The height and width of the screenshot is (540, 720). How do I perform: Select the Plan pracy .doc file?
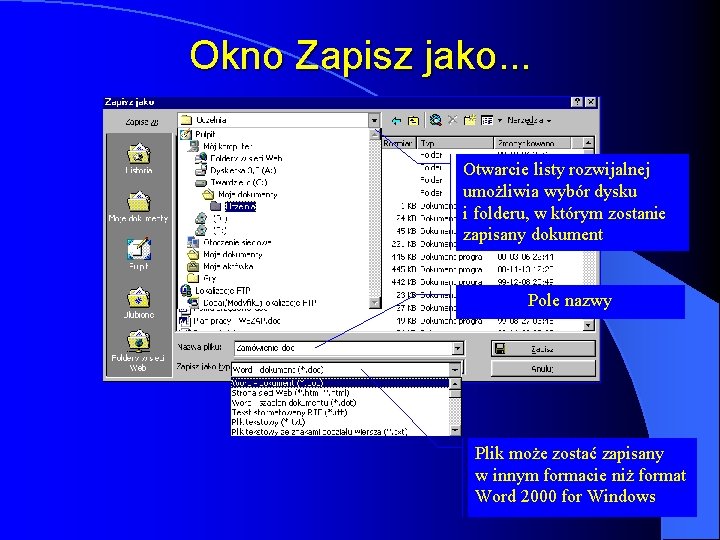230,321
